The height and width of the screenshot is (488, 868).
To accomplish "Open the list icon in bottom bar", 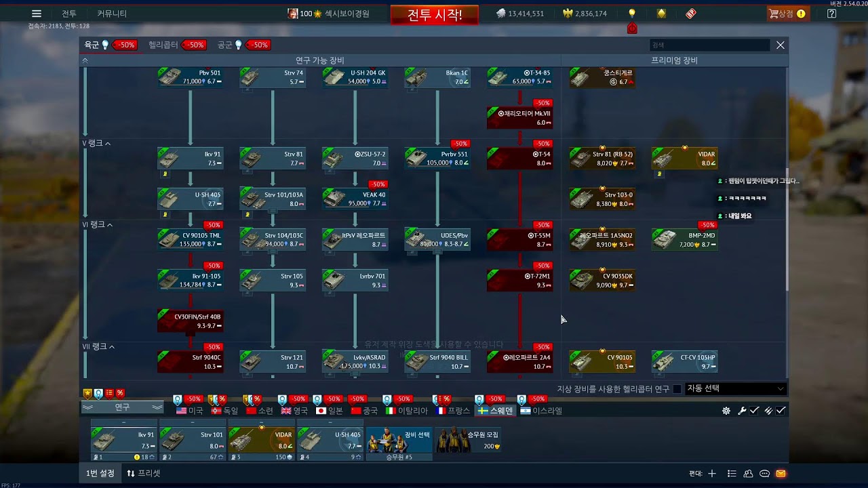I will point(732,474).
